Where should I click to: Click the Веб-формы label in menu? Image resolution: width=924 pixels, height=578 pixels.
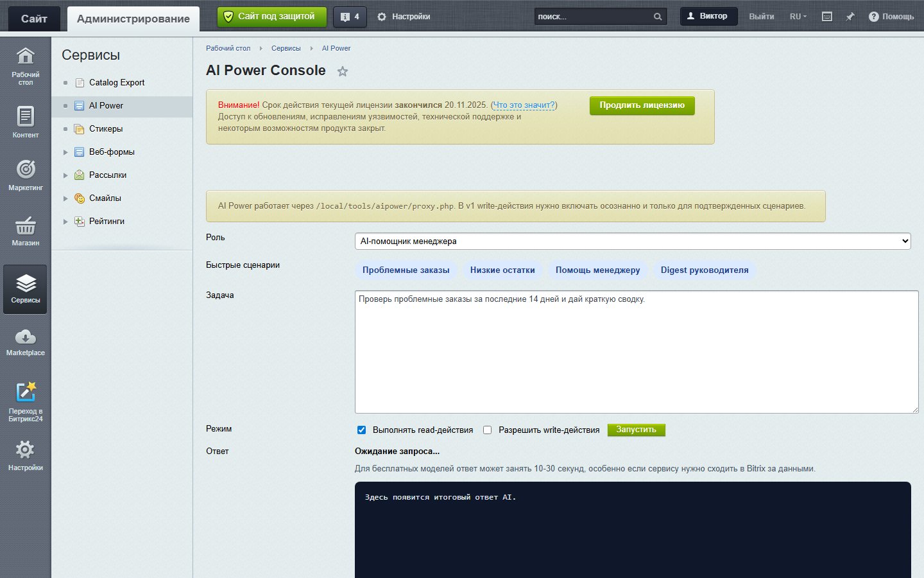[x=112, y=152]
